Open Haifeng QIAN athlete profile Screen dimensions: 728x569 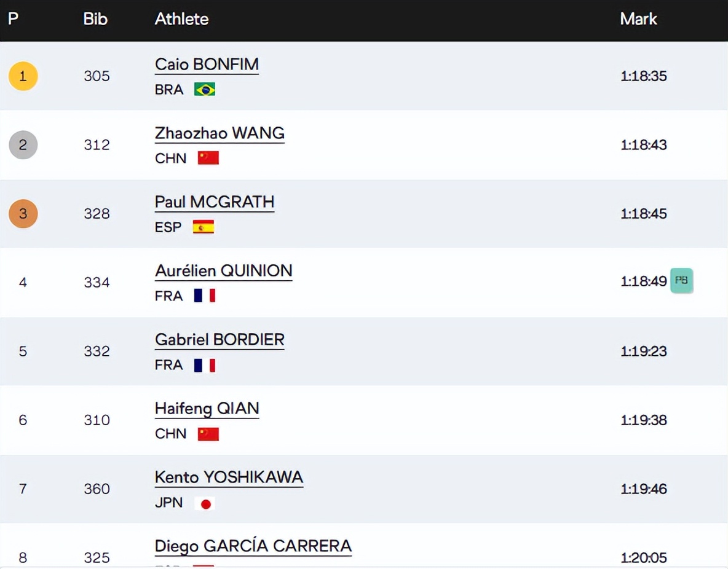tap(207, 409)
